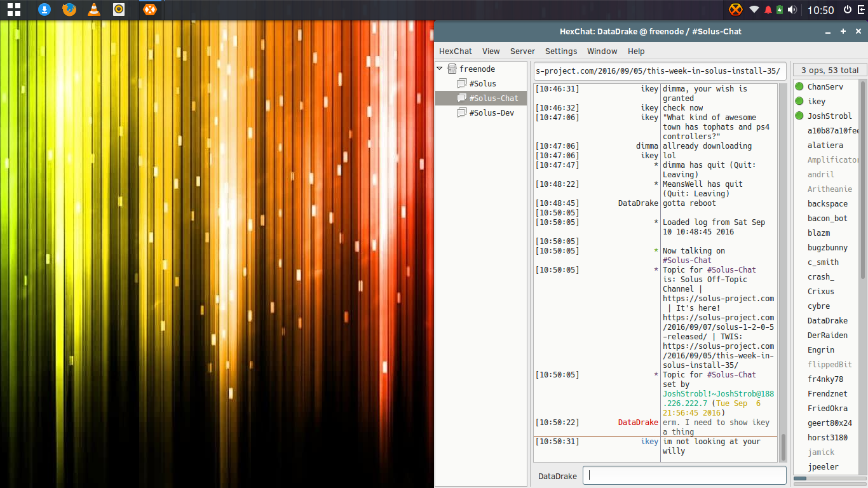This screenshot has height=488, width=868.
Task: Click the '3 ops, 53 total' label
Action: (829, 70)
